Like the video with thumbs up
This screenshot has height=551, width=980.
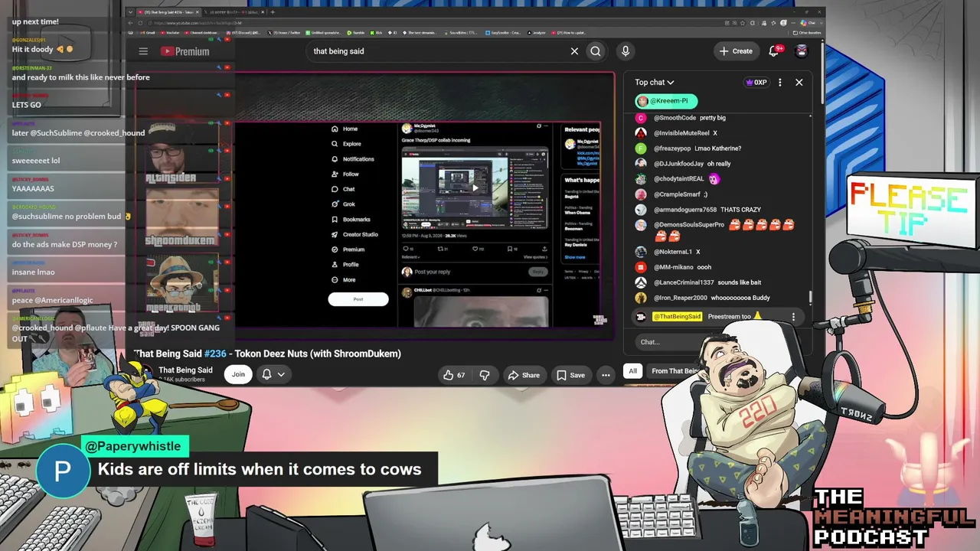click(x=454, y=375)
